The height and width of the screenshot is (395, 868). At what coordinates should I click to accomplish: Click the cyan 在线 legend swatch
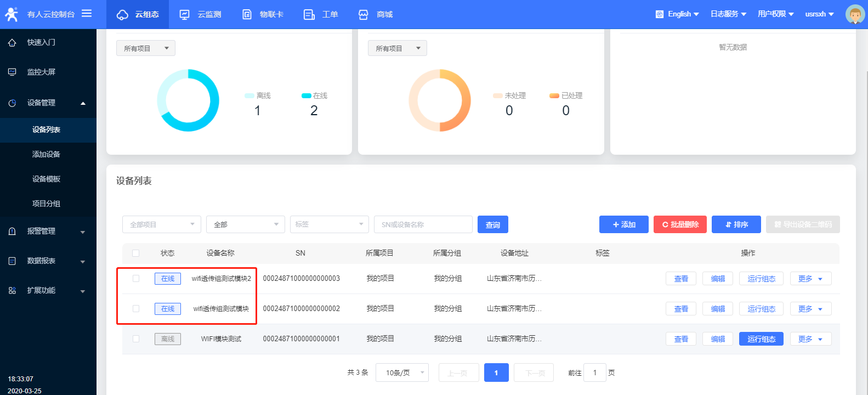click(306, 96)
